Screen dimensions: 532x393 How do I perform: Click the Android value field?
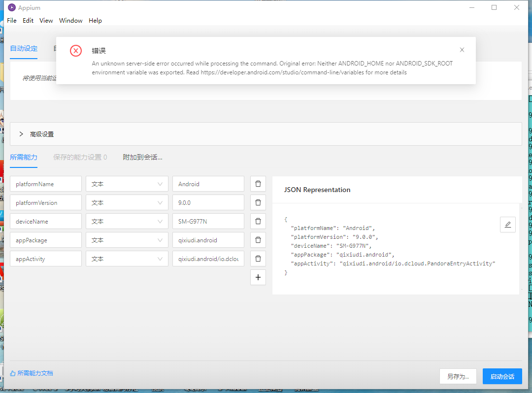click(x=208, y=184)
